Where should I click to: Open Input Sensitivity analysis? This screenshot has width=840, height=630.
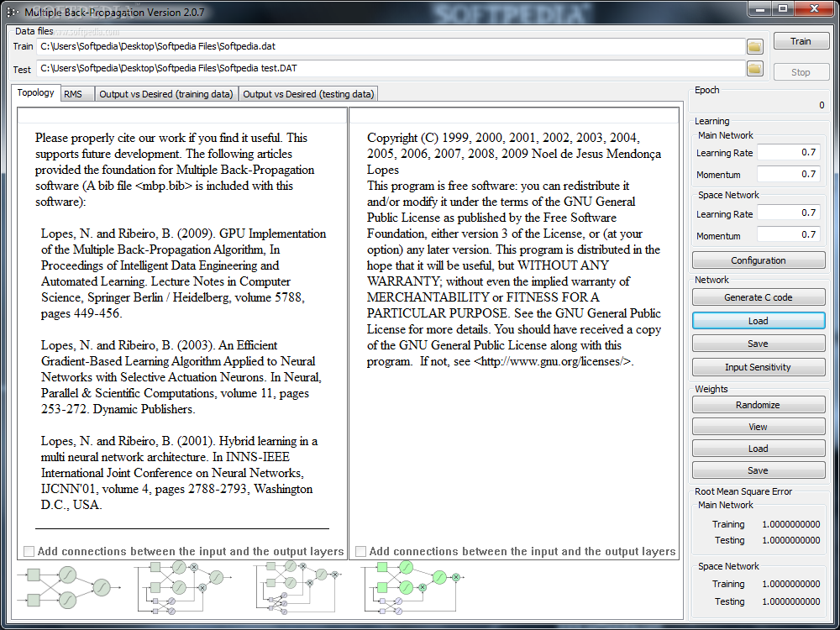click(x=759, y=367)
